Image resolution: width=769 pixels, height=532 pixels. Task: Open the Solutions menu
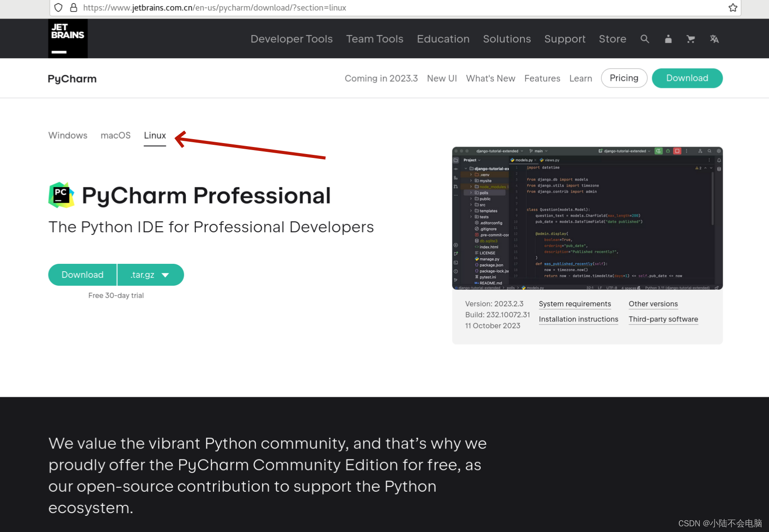point(507,39)
